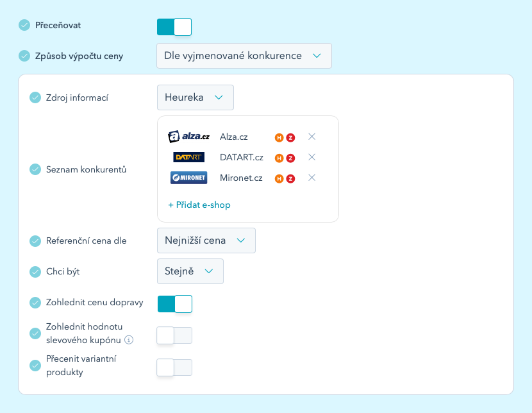Toggle the Přeceňovat switch off
The image size is (532, 413).
(174, 27)
